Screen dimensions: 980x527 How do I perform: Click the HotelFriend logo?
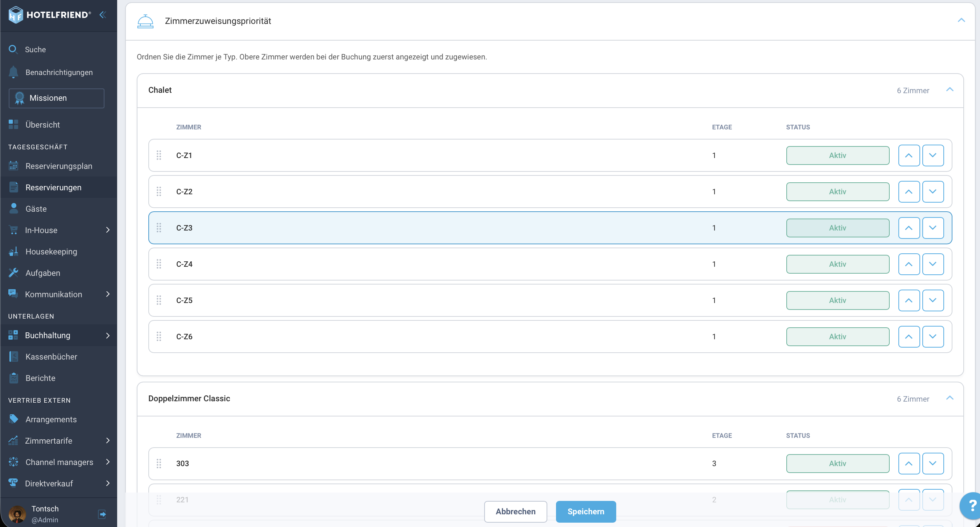[49, 15]
